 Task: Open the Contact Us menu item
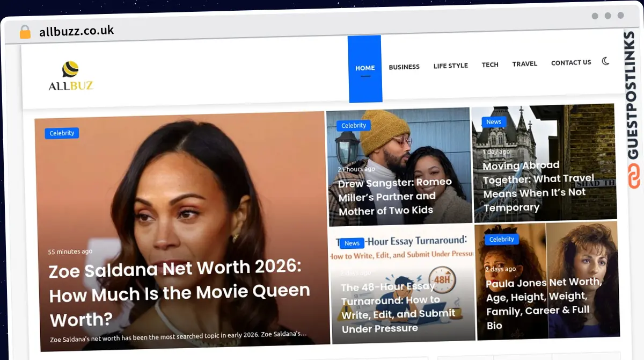click(x=571, y=62)
